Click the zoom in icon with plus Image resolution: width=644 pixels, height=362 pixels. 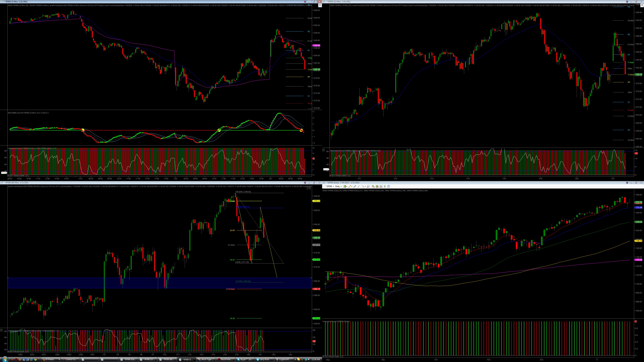tap(355, 186)
